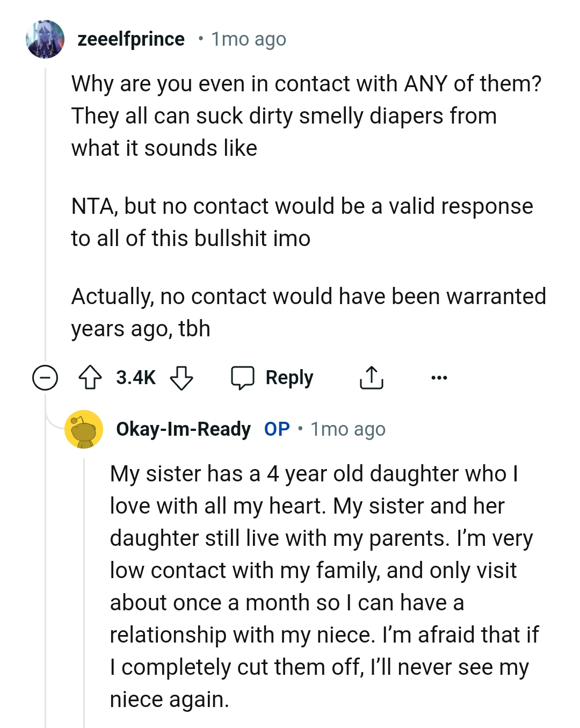
Task: Click the 1mo ago timestamp
Action: [248, 39]
